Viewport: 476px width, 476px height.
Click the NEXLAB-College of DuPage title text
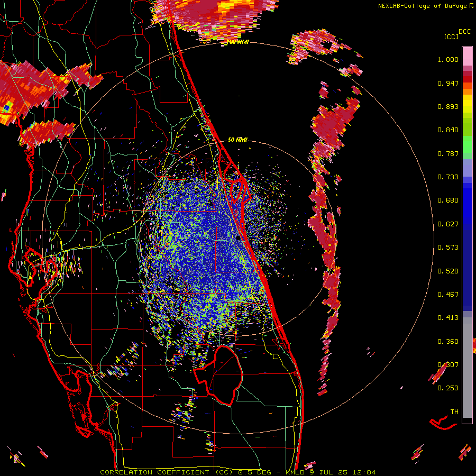tap(422, 6)
